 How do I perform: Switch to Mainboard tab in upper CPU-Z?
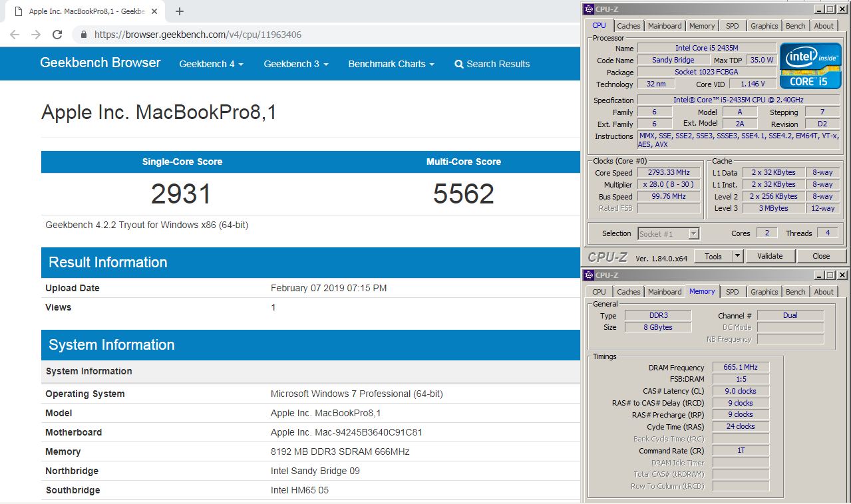(x=665, y=26)
